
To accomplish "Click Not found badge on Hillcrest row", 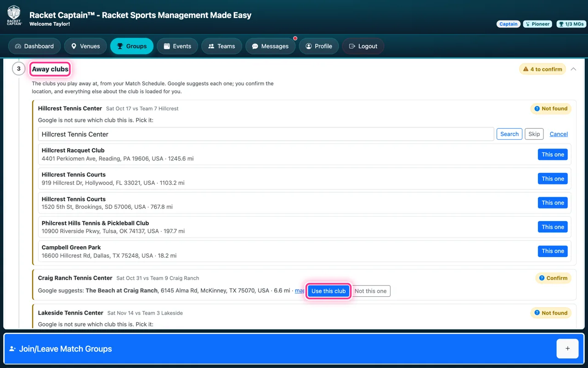I will [x=551, y=109].
